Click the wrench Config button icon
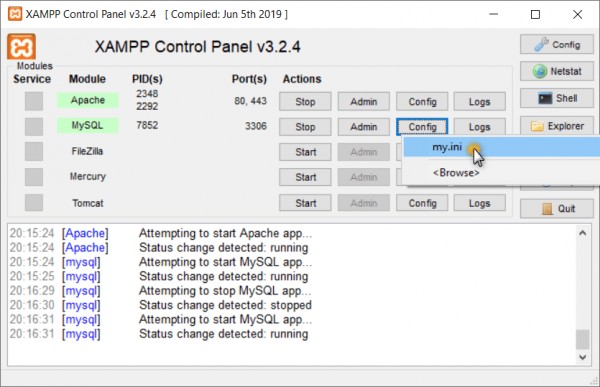Image resolution: width=600 pixels, height=387 pixels. 541,44
